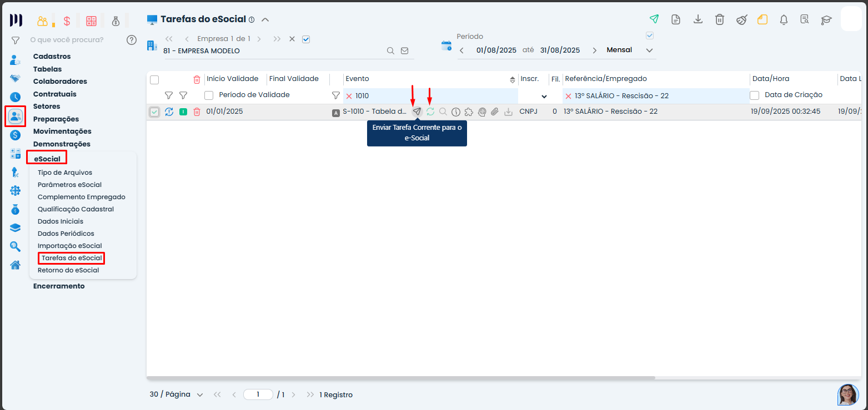
Task: Uncheck the row checkbox for S-1010 task
Action: (x=154, y=112)
